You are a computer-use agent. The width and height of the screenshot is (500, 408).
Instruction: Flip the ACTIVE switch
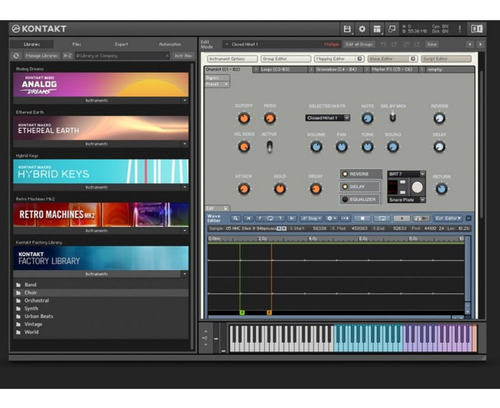point(269,147)
